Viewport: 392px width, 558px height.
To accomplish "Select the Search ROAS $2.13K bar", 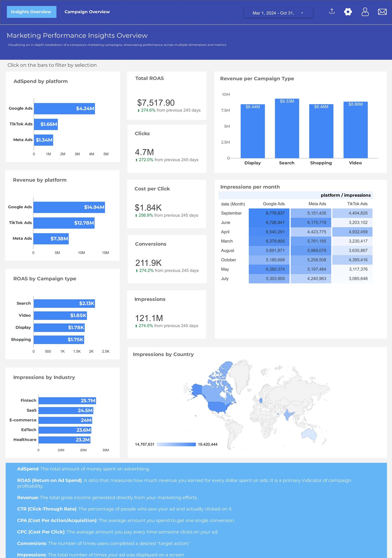I will coord(64,304).
